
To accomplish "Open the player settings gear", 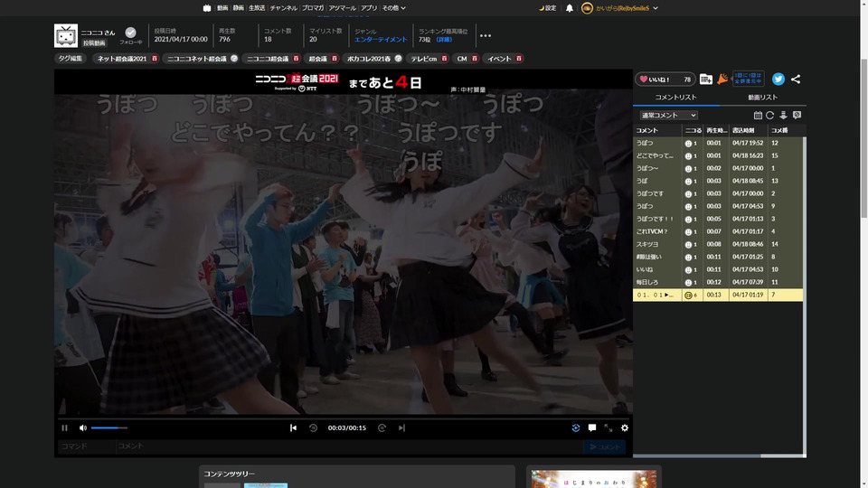I will click(x=625, y=427).
